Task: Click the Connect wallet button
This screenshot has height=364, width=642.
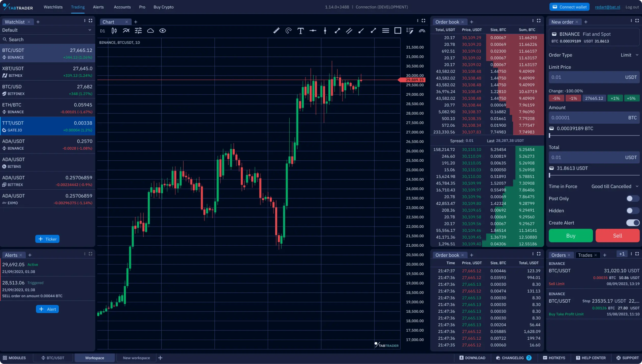Action: click(x=569, y=7)
